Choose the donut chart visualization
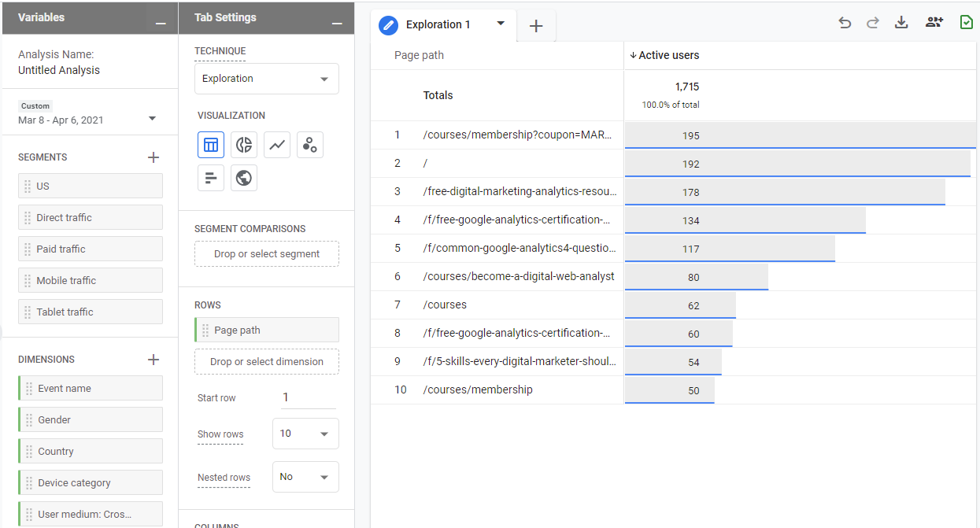This screenshot has height=528, width=980. [244, 145]
